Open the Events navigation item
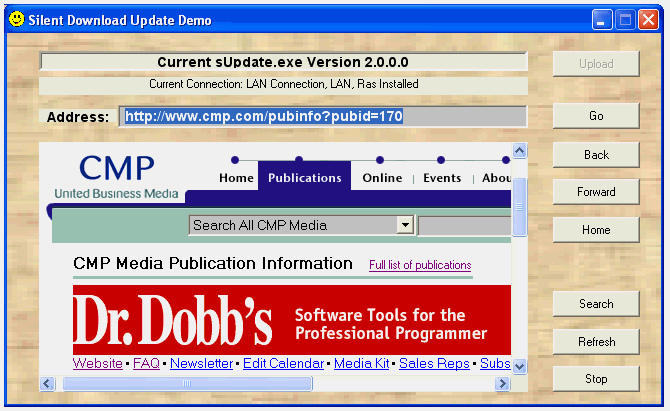670x411 pixels. tap(442, 178)
